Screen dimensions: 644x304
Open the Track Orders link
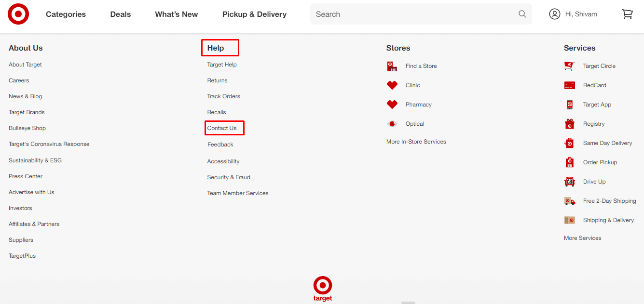point(224,96)
